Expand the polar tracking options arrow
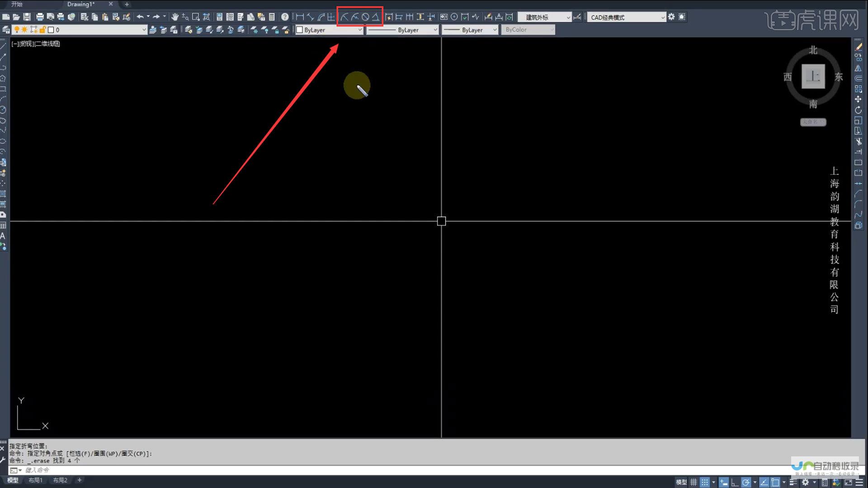Viewport: 868px width, 488px height. click(755, 482)
